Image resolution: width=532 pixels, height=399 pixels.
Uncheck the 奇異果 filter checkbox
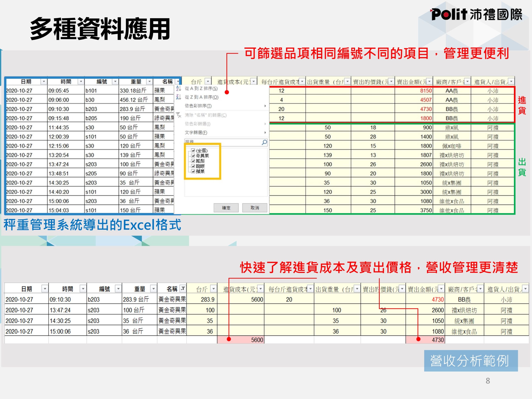[x=193, y=156]
